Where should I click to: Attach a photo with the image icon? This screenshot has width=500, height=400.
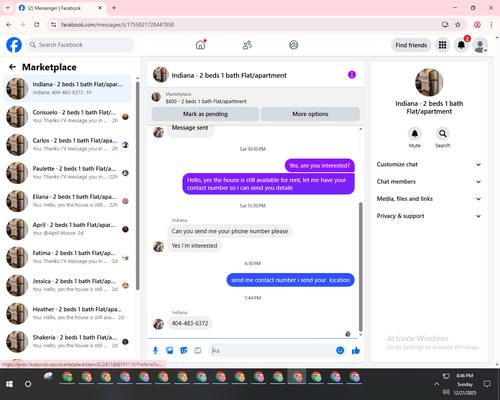169,350
